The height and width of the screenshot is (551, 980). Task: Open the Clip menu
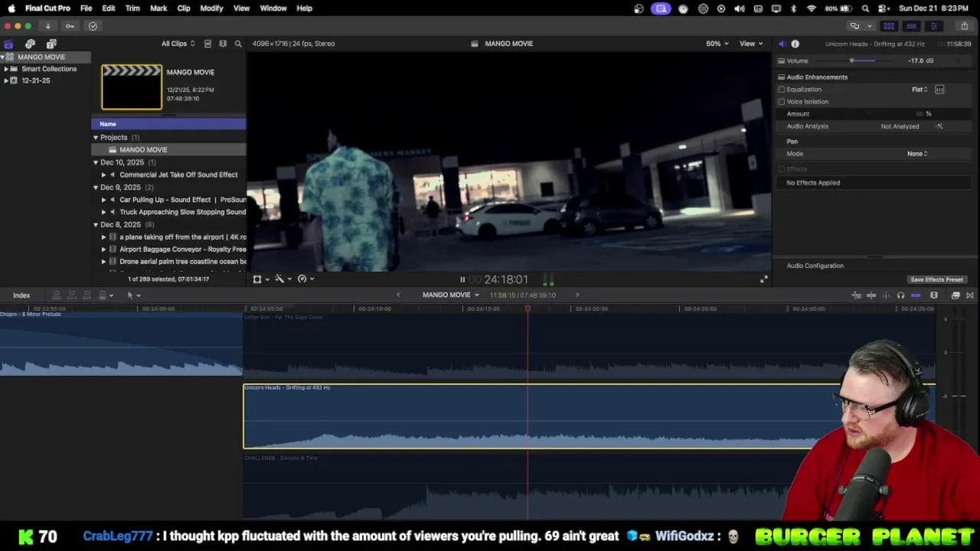coord(184,8)
